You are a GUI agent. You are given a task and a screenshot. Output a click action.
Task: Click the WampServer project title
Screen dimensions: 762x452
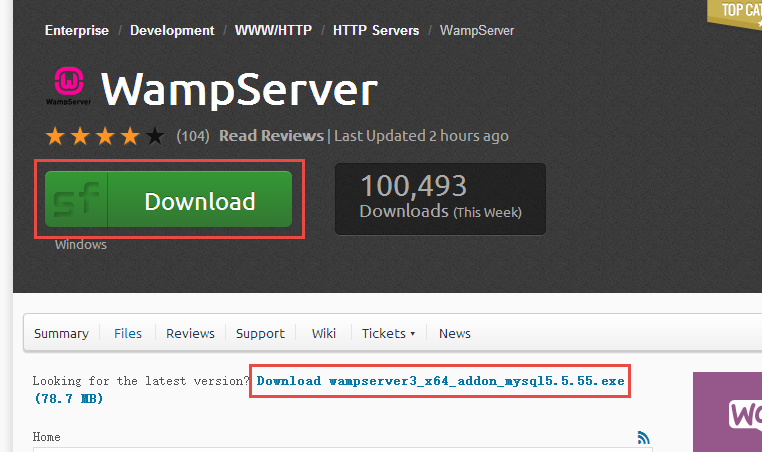[x=239, y=89]
